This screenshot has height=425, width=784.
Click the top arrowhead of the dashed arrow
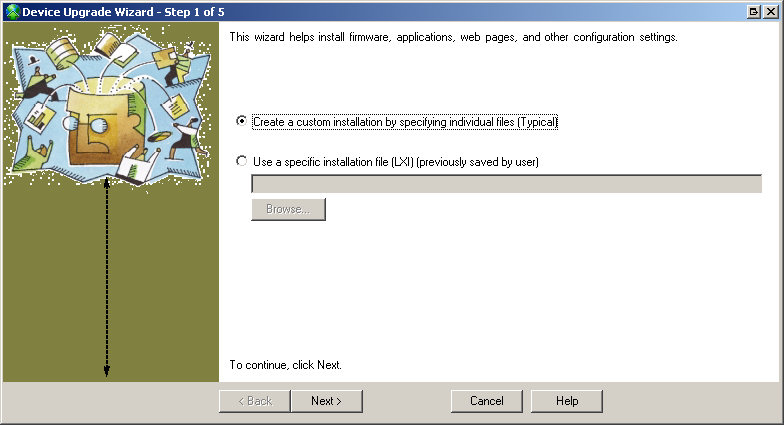tap(107, 183)
